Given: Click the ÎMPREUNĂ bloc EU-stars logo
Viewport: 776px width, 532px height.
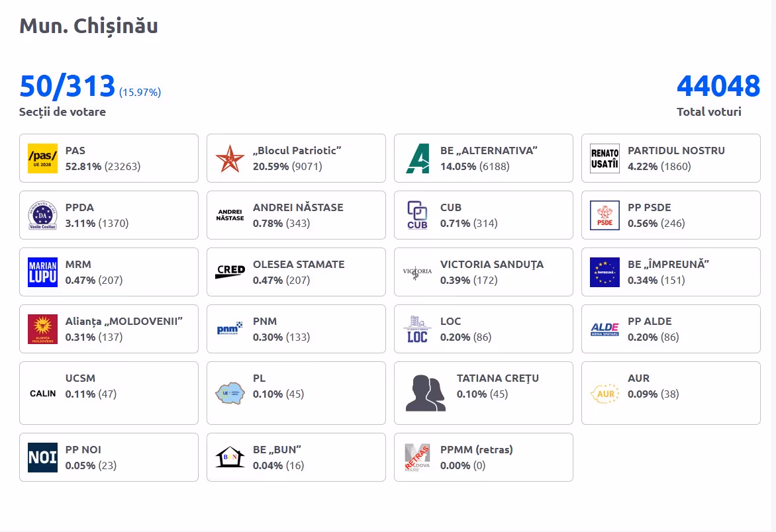Looking at the screenshot, I should 605,272.
